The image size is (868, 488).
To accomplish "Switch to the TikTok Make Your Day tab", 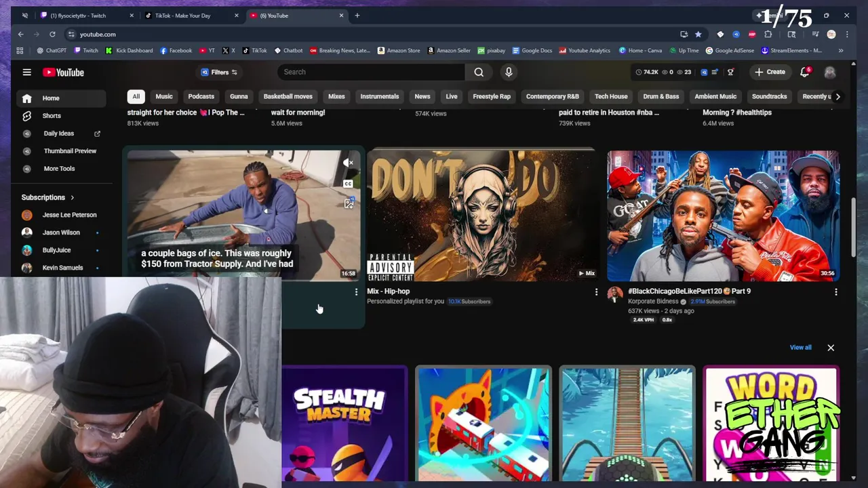I will pyautogui.click(x=192, y=15).
